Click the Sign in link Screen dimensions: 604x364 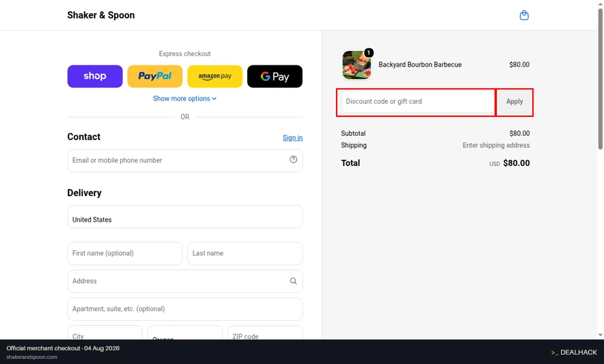[293, 138]
